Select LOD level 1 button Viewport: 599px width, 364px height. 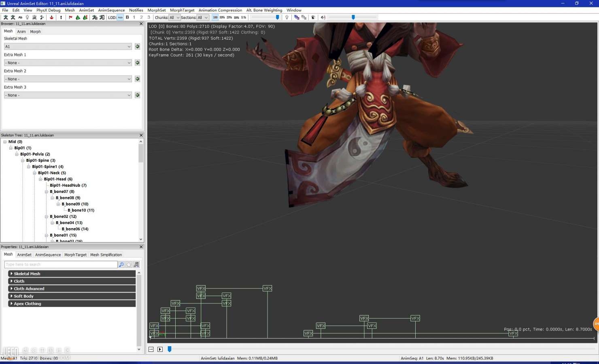[134, 17]
